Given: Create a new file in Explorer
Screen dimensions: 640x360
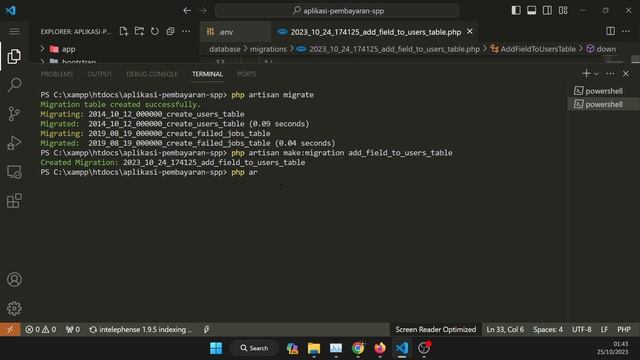Looking at the screenshot, I should click(124, 31).
